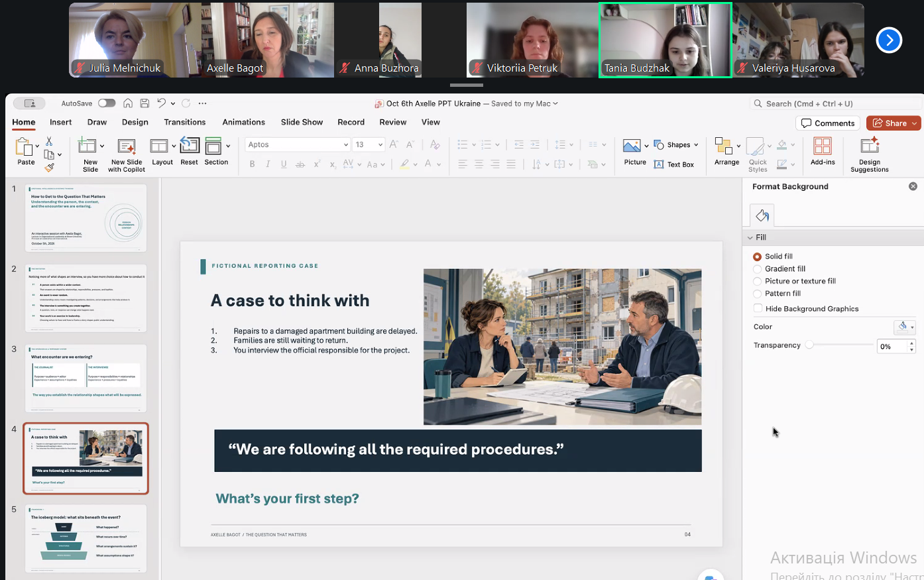Open the Share button dropdown arrow

(915, 123)
